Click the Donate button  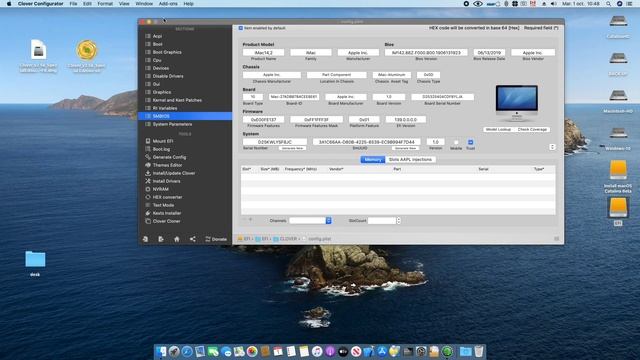point(216,239)
